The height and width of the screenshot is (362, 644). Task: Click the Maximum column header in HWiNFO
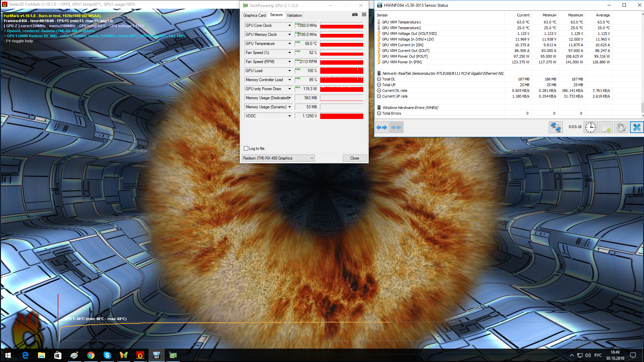pyautogui.click(x=575, y=15)
